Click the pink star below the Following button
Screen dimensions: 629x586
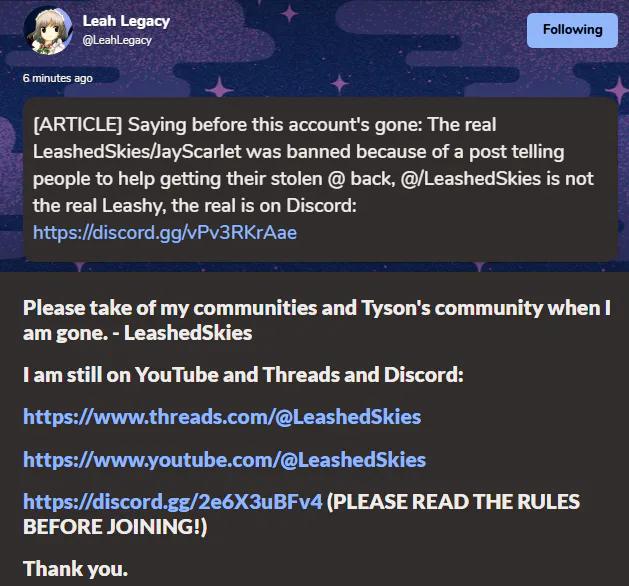click(618, 89)
